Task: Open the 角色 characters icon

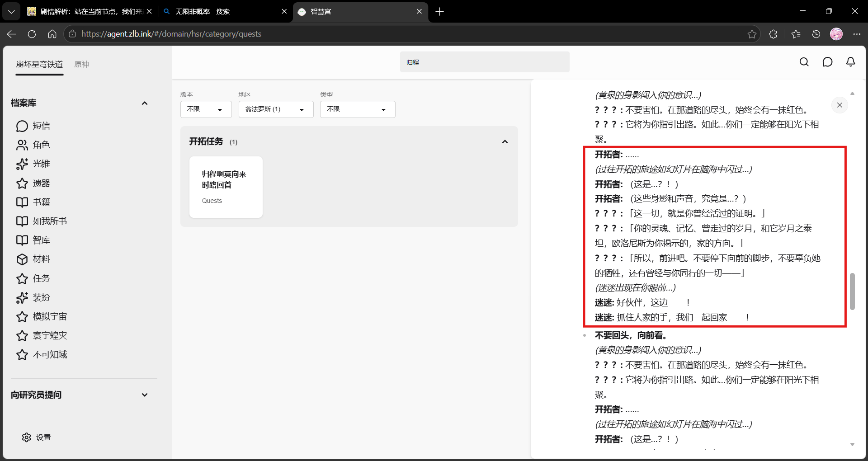Action: click(x=22, y=145)
